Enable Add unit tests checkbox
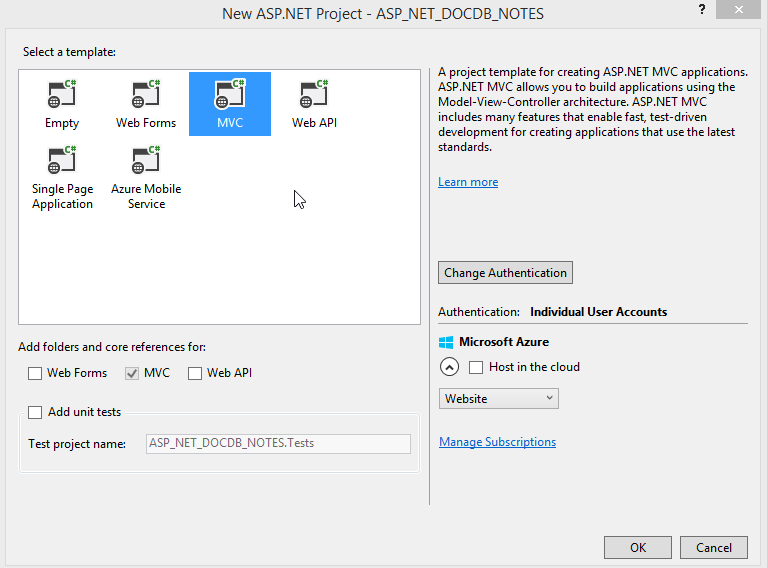This screenshot has height=568, width=768. point(35,412)
